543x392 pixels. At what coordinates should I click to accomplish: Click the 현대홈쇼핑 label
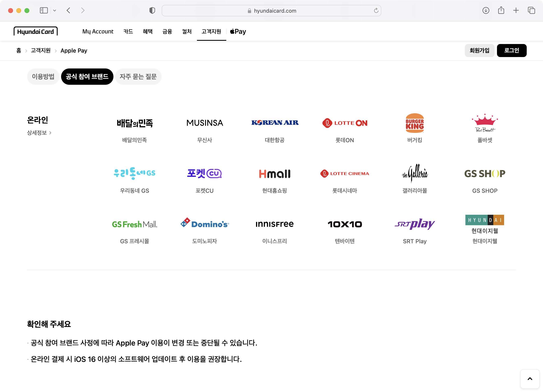(x=275, y=191)
